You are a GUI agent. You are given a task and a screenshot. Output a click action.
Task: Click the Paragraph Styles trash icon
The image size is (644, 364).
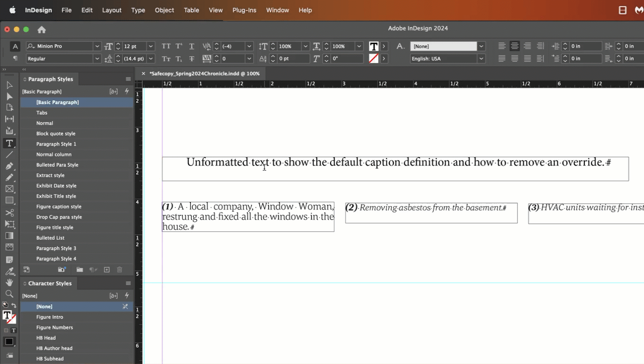click(x=119, y=270)
